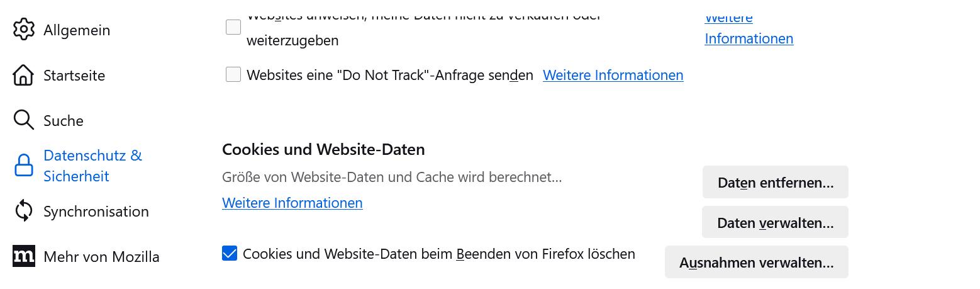Click the Allgemein gear icon
This screenshot has height=289, width=980.
[24, 30]
